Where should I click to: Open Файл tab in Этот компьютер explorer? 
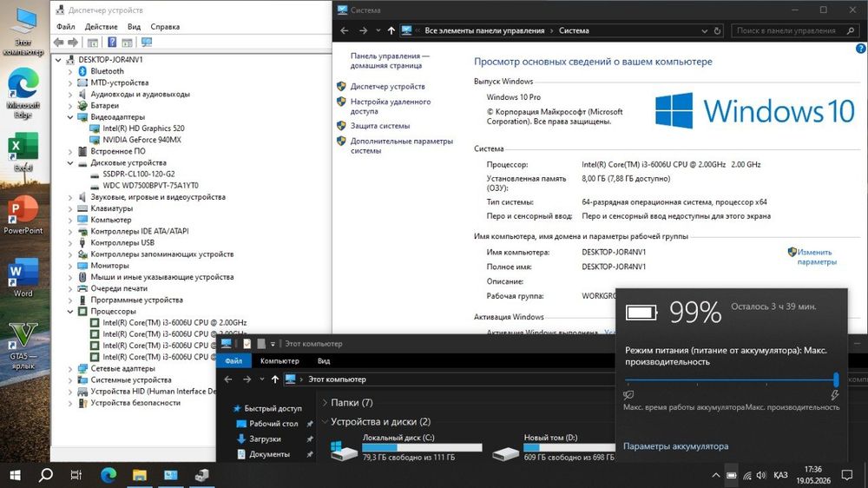click(x=233, y=360)
